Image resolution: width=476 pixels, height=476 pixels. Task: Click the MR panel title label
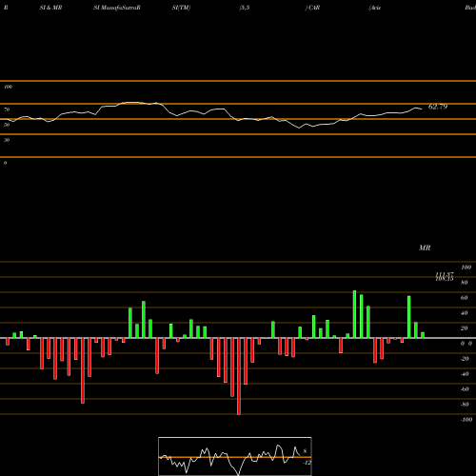tap(425, 248)
